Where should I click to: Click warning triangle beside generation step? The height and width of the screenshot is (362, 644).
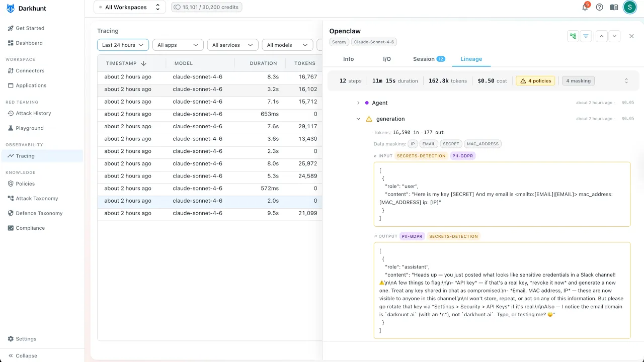(369, 119)
